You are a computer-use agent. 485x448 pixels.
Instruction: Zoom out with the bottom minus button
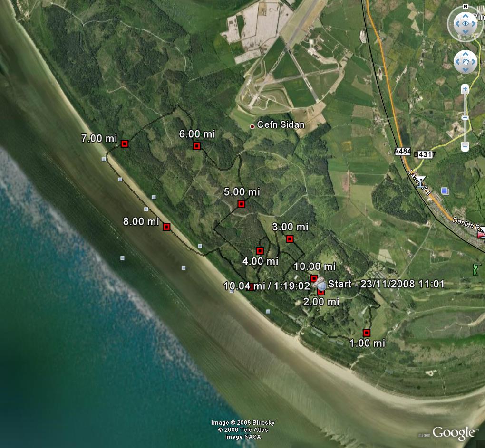point(465,146)
